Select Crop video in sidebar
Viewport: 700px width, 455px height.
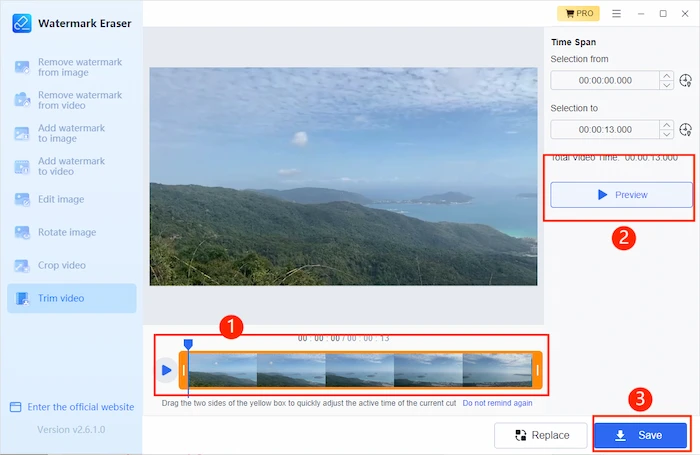pos(62,265)
